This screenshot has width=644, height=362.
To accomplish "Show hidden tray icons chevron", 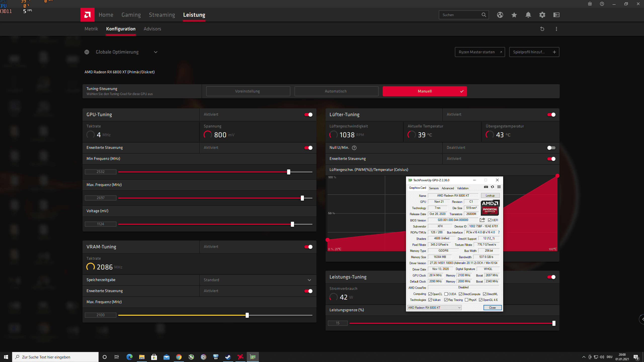I will [x=584, y=357].
